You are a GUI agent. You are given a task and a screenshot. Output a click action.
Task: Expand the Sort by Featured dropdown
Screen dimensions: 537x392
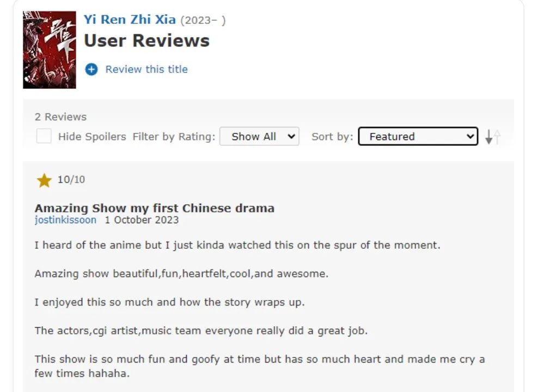(x=418, y=137)
